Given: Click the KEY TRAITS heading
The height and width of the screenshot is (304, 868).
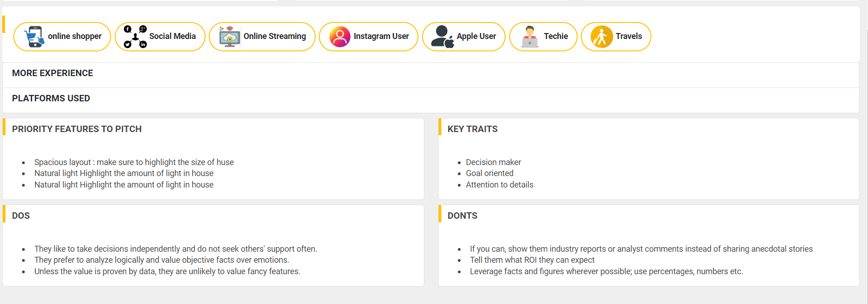Looking at the screenshot, I should pyautogui.click(x=473, y=129).
